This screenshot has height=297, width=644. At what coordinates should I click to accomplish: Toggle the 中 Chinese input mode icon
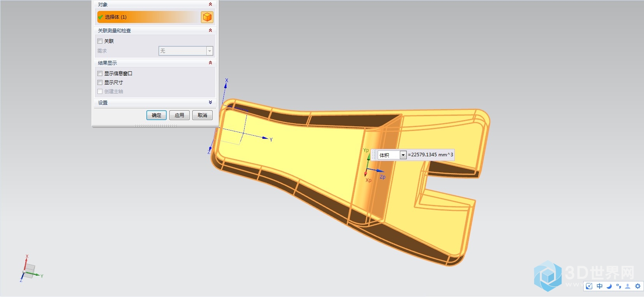tap(600, 286)
